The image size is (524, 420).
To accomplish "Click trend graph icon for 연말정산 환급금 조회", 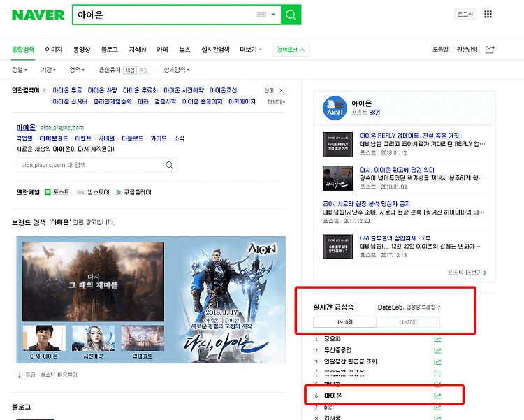I will [437, 362].
